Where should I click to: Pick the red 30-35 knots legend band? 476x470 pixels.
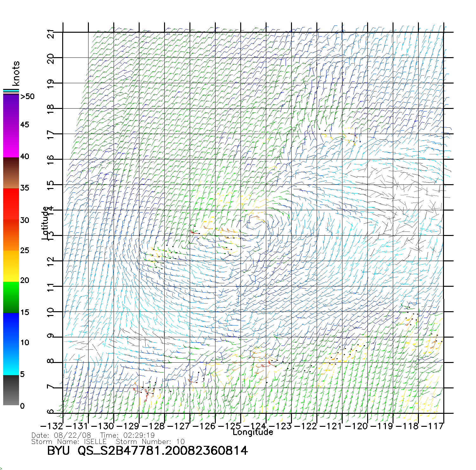(11, 204)
